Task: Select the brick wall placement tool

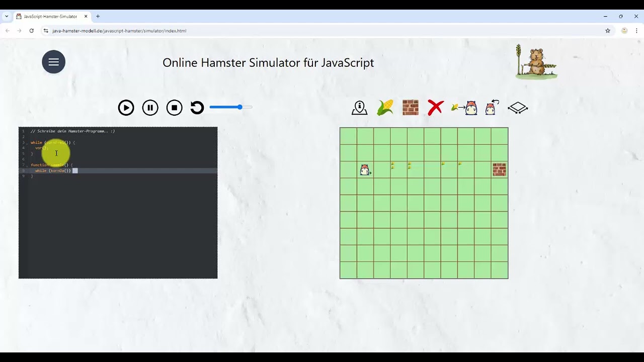Action: (x=411, y=108)
